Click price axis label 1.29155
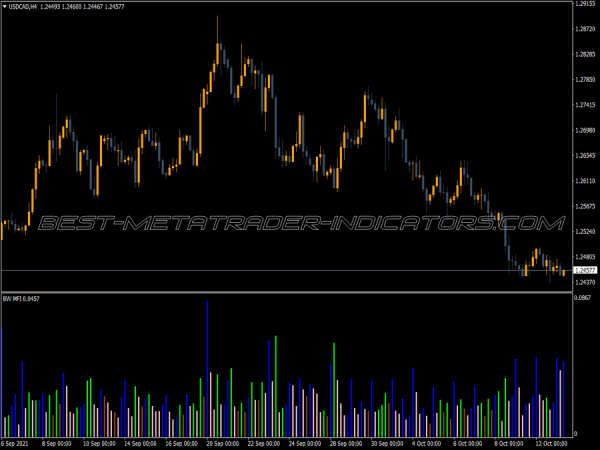Screen dimensions: 600x450 [585, 3]
